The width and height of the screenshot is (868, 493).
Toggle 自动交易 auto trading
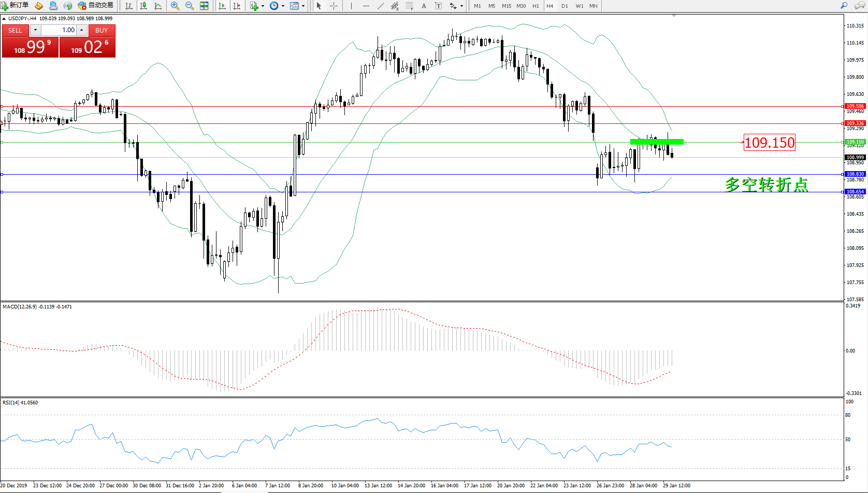pos(96,6)
